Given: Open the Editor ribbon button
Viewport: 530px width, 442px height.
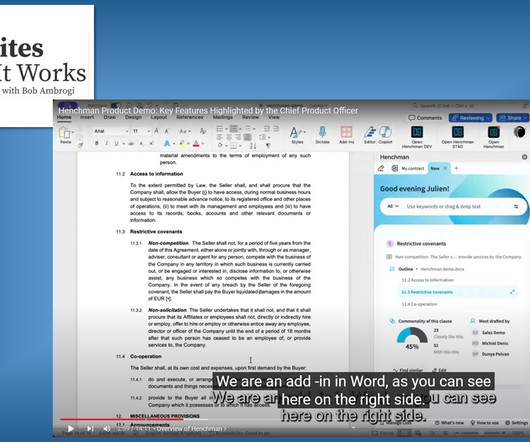Looking at the screenshot, I should click(x=370, y=135).
